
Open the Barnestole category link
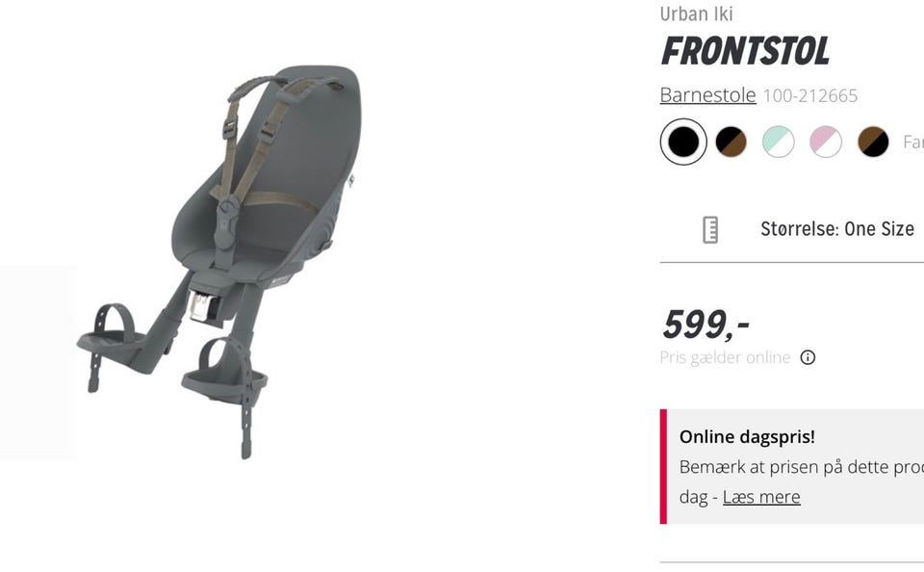(707, 95)
